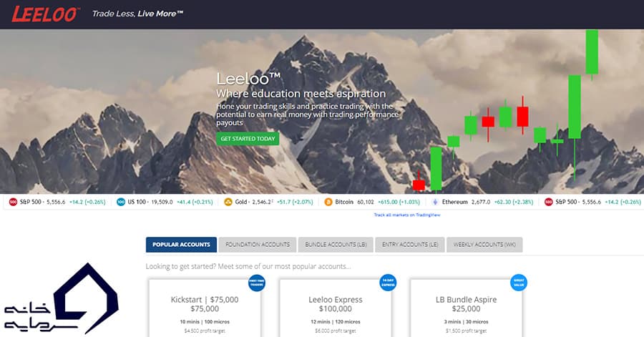This screenshot has width=644, height=337.
Task: Select the Kickstart | $75,000 card title
Action: (205, 300)
